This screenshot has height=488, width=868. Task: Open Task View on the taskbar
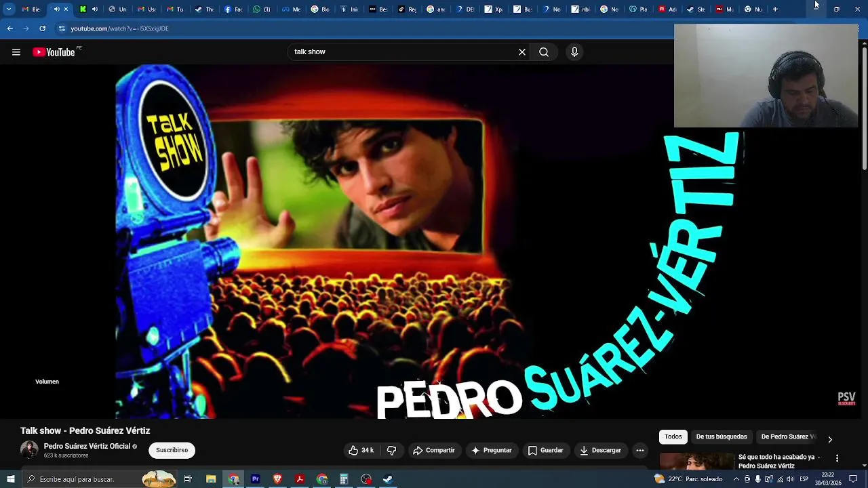point(188,479)
